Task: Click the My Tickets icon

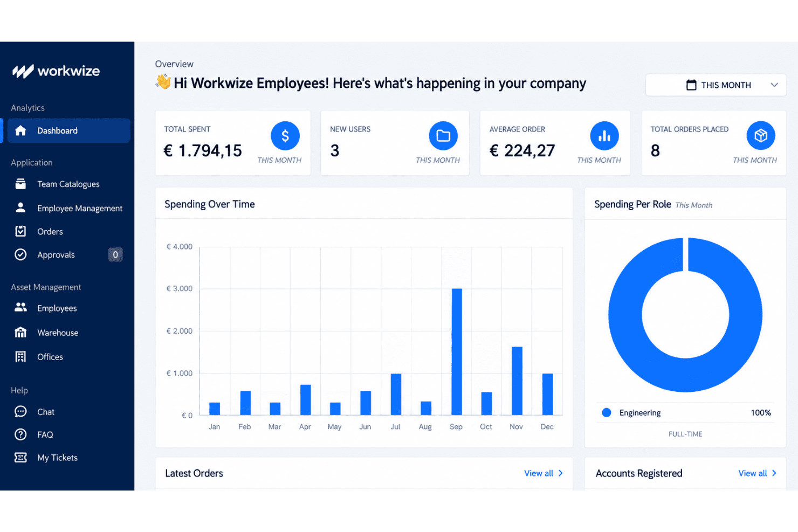Action: [20, 458]
